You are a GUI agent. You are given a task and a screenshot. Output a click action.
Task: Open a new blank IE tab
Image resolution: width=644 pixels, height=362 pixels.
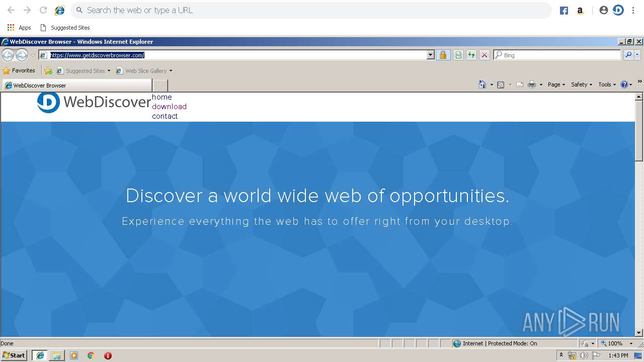click(x=160, y=85)
